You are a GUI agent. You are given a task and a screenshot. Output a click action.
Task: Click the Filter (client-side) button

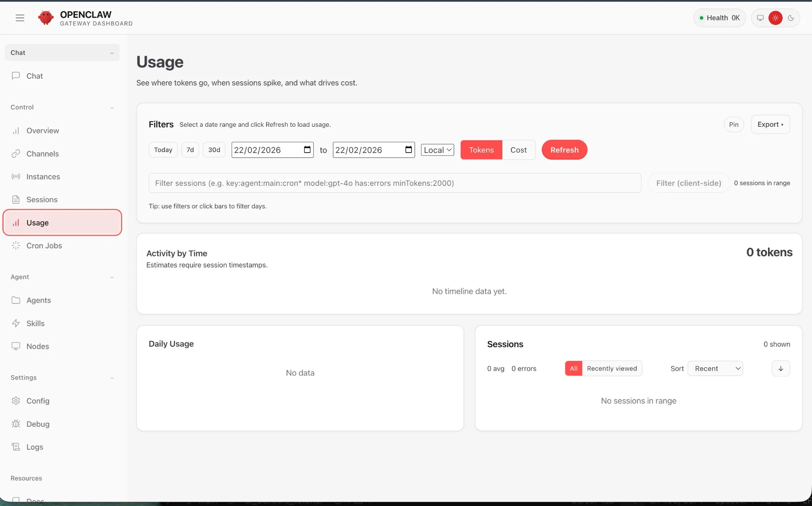(x=688, y=183)
